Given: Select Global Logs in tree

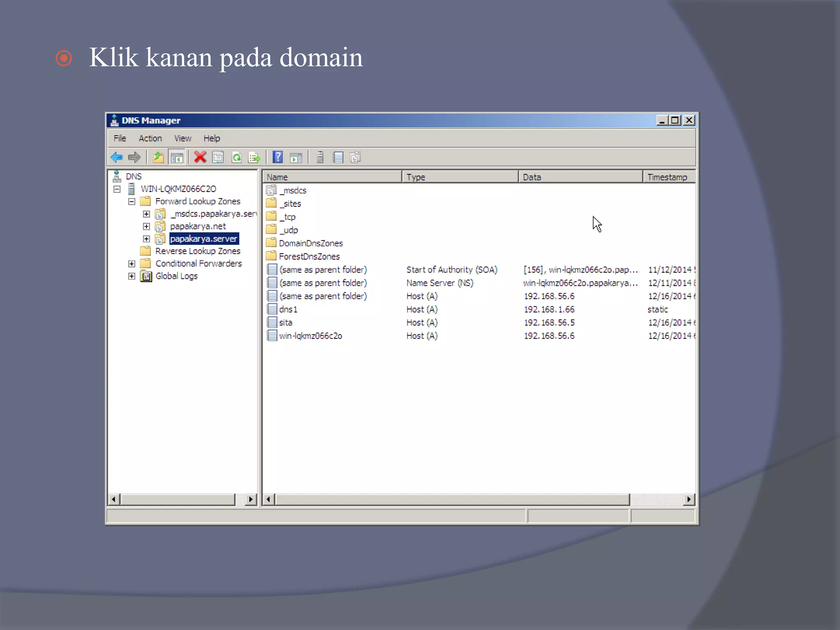Looking at the screenshot, I should (176, 276).
